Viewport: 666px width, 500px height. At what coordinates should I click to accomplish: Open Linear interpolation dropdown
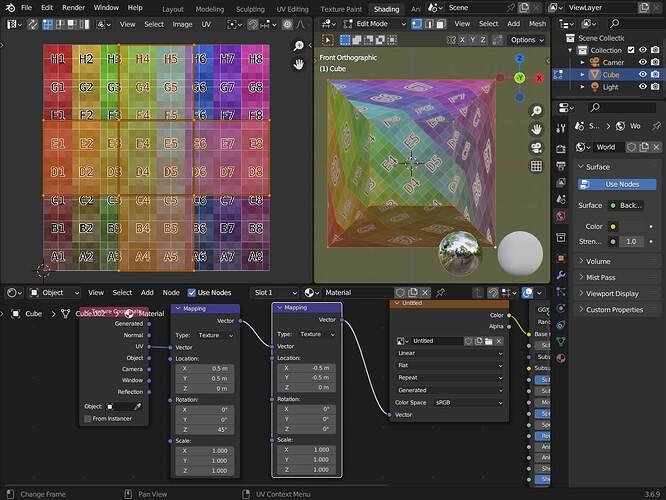[x=449, y=353]
